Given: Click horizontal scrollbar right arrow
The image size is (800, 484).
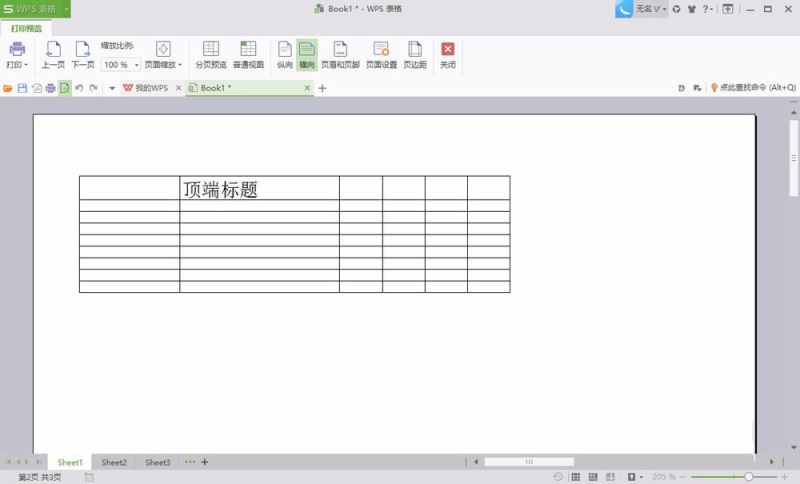Looking at the screenshot, I should tap(771, 462).
